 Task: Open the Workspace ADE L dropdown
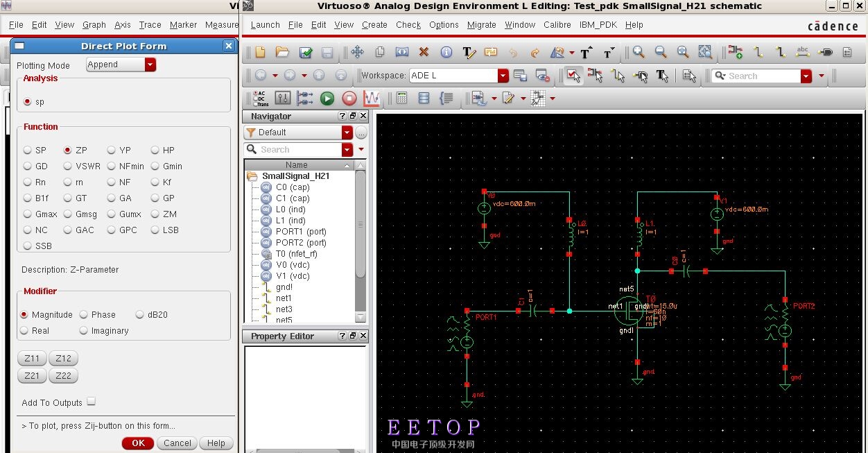503,76
